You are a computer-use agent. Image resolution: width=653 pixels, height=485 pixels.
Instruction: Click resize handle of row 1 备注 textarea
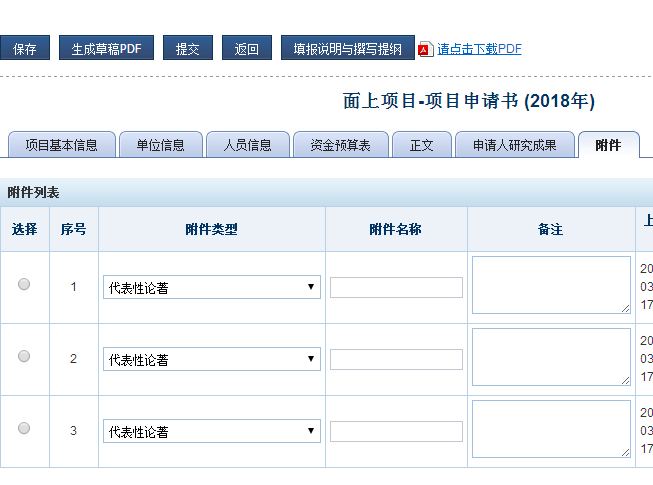[626, 308]
